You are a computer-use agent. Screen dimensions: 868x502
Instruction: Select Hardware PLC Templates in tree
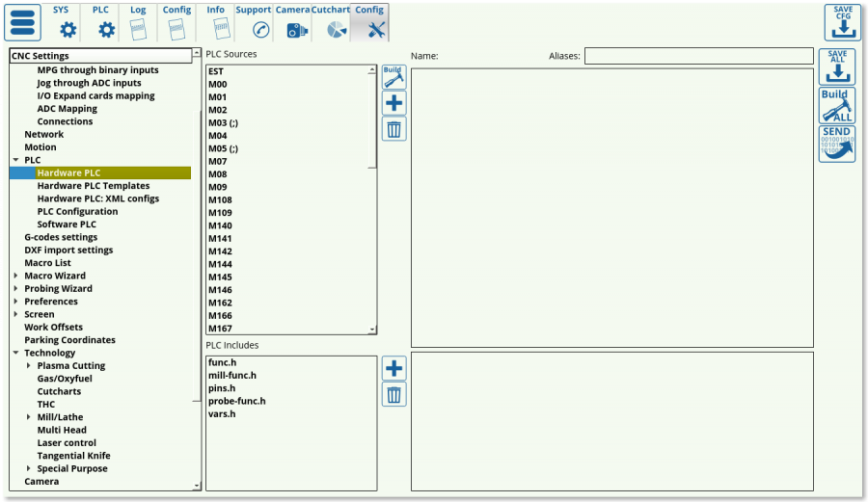94,186
